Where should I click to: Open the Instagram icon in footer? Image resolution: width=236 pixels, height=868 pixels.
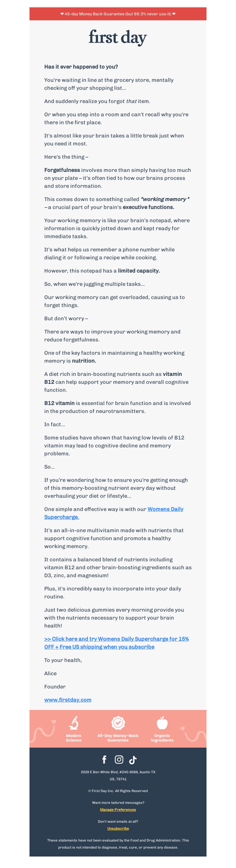pos(119,759)
